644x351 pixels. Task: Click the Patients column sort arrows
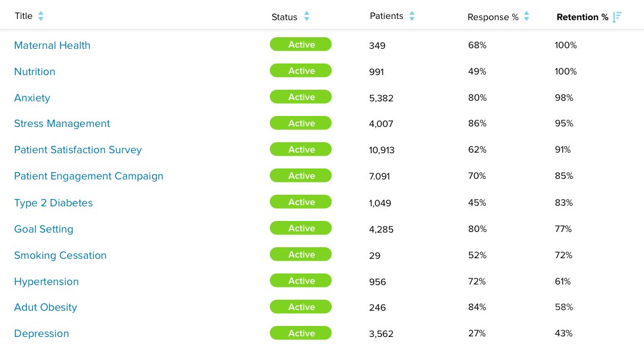(x=412, y=16)
